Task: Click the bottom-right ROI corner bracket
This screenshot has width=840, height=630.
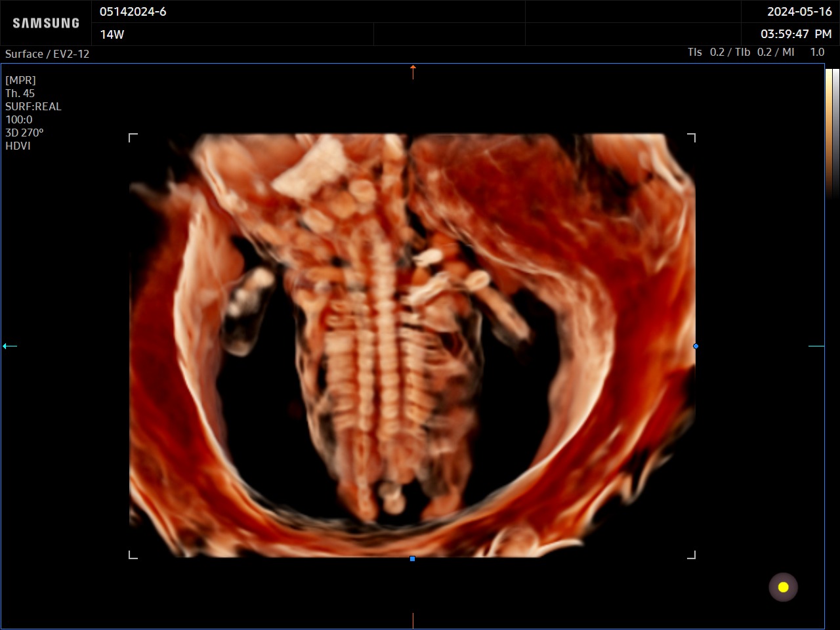Action: pos(691,555)
